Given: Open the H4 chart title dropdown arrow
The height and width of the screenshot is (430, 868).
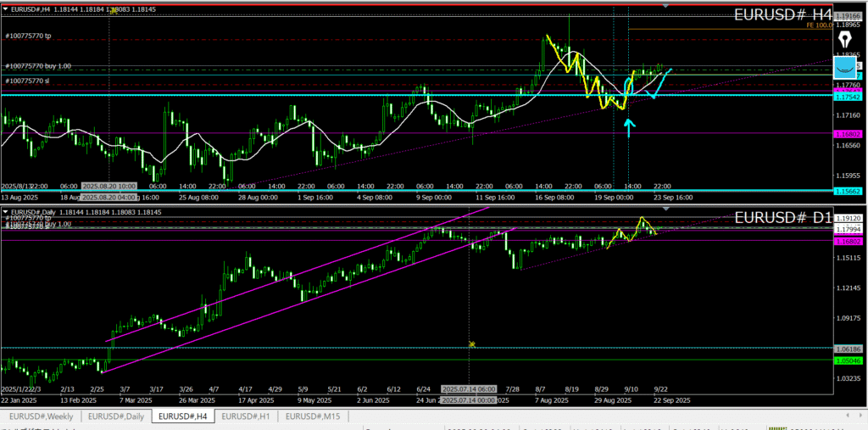Looking at the screenshot, I should click(5, 8).
